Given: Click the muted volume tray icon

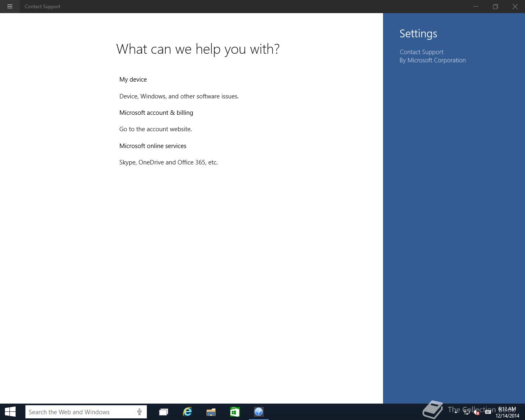Looking at the screenshot, I should click(x=477, y=412).
